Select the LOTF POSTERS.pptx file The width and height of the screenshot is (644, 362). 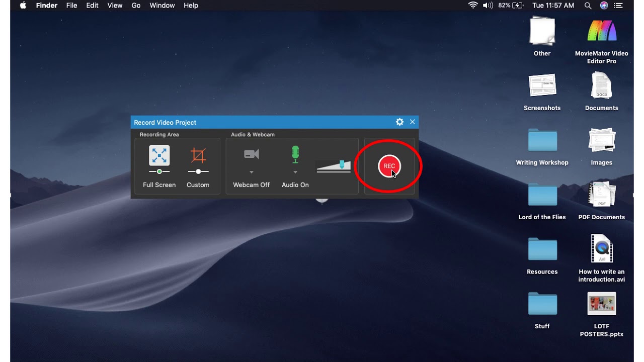[x=602, y=315]
